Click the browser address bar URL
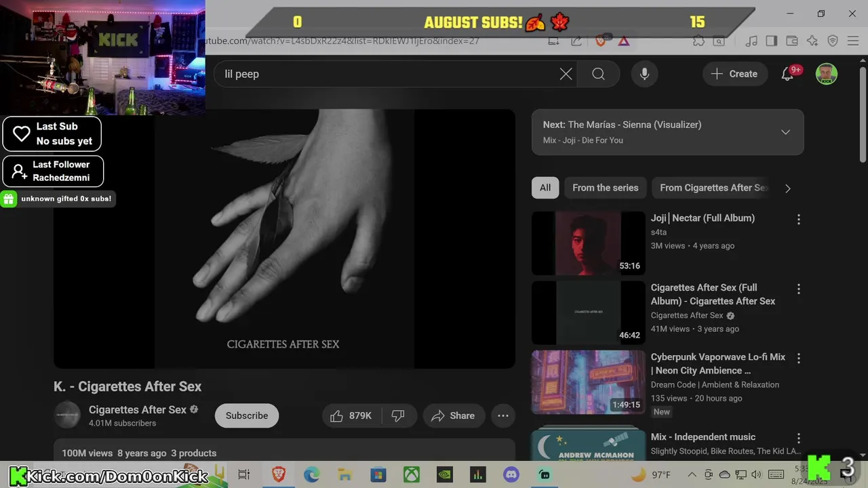This screenshot has height=488, width=868. tap(342, 41)
